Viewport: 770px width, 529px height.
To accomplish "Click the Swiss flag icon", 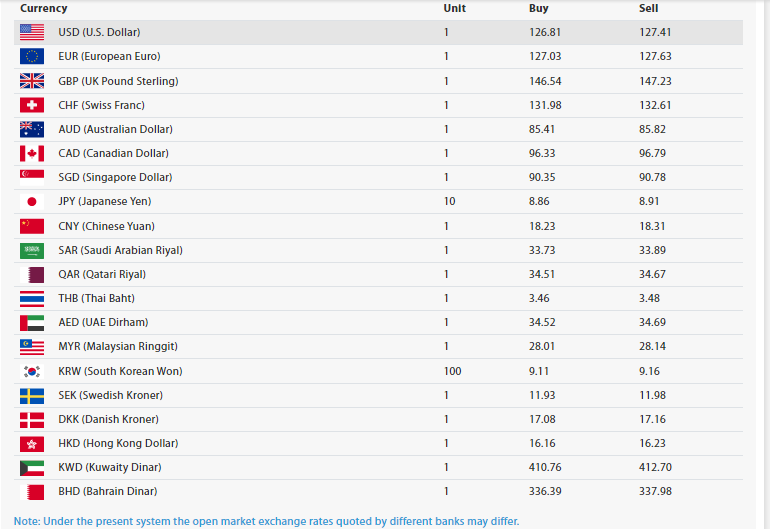I will [x=32, y=105].
